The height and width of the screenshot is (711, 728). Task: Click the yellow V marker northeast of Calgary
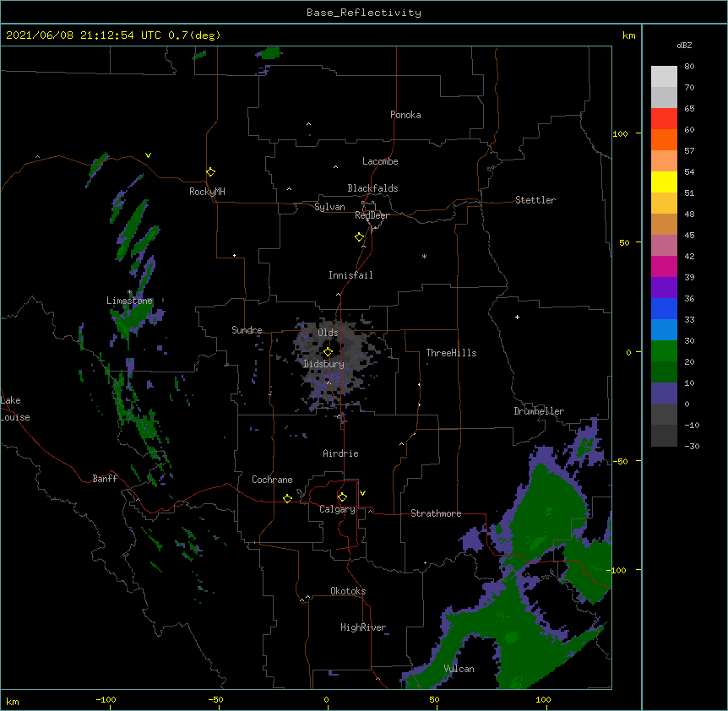pos(362,493)
